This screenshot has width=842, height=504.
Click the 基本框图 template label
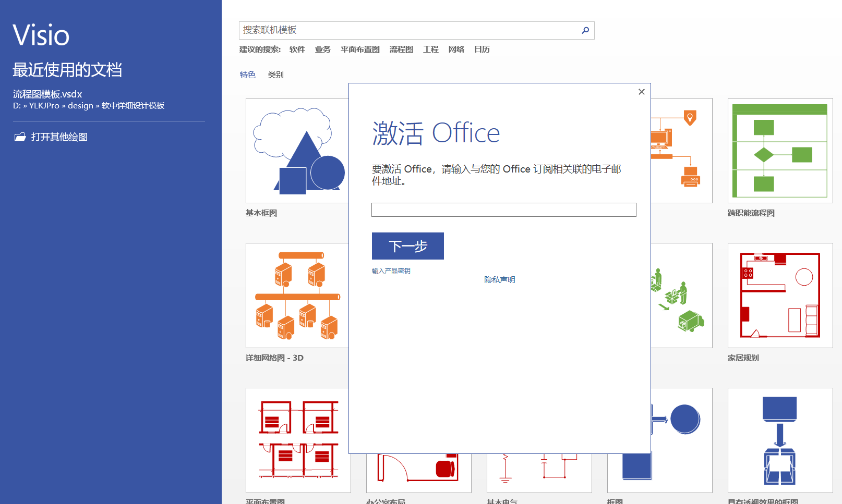point(261,213)
